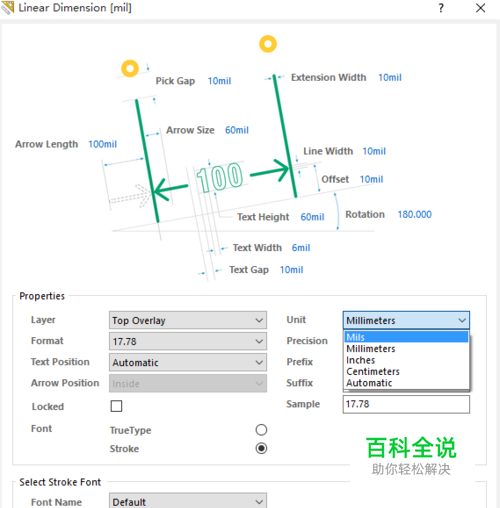Open the Font Name dropdown showing Default
This screenshot has width=500, height=508.
[188, 501]
